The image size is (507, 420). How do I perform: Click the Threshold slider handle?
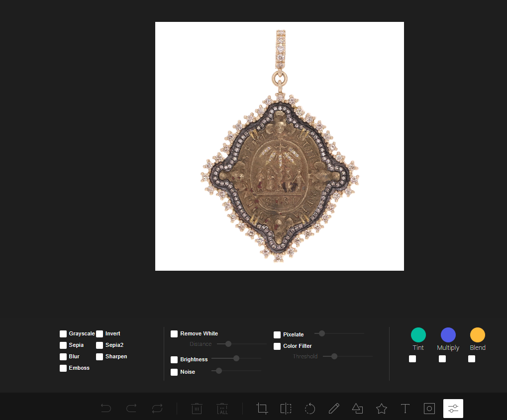pyautogui.click(x=334, y=356)
